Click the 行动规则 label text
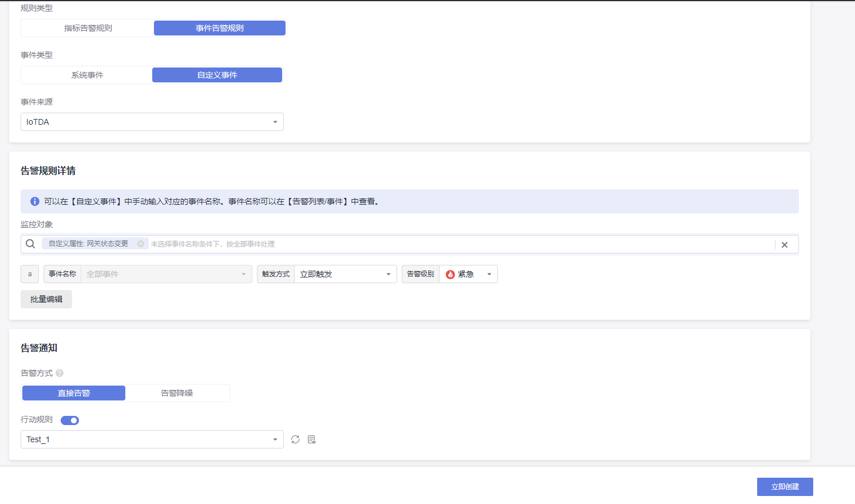855x504 pixels. [37, 419]
